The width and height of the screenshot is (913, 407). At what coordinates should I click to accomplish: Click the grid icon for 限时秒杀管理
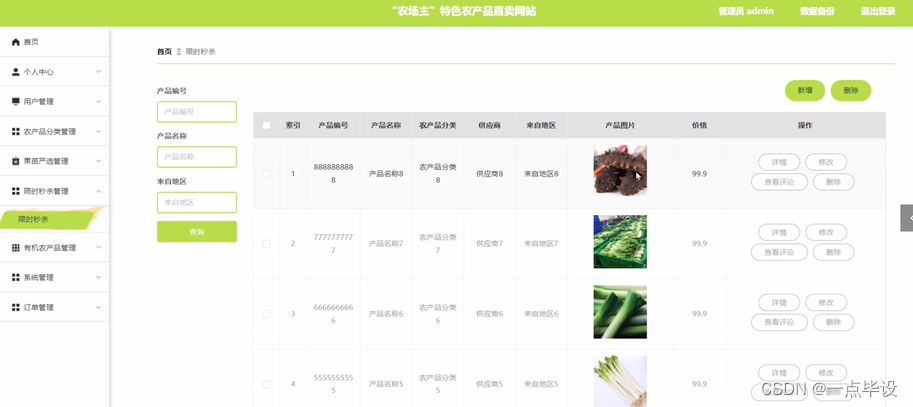(16, 191)
